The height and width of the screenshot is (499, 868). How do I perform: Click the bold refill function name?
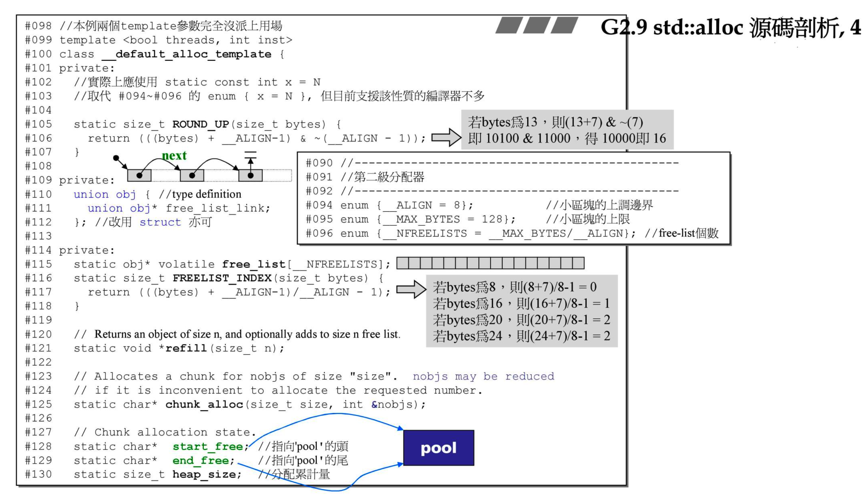186,348
